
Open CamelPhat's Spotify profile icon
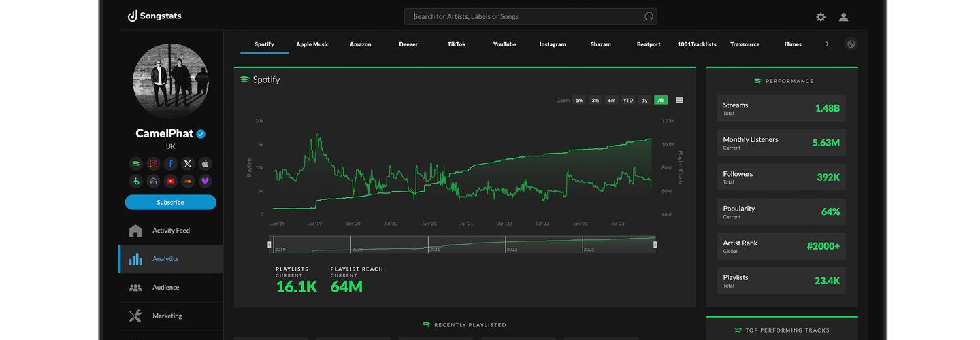coord(136,163)
